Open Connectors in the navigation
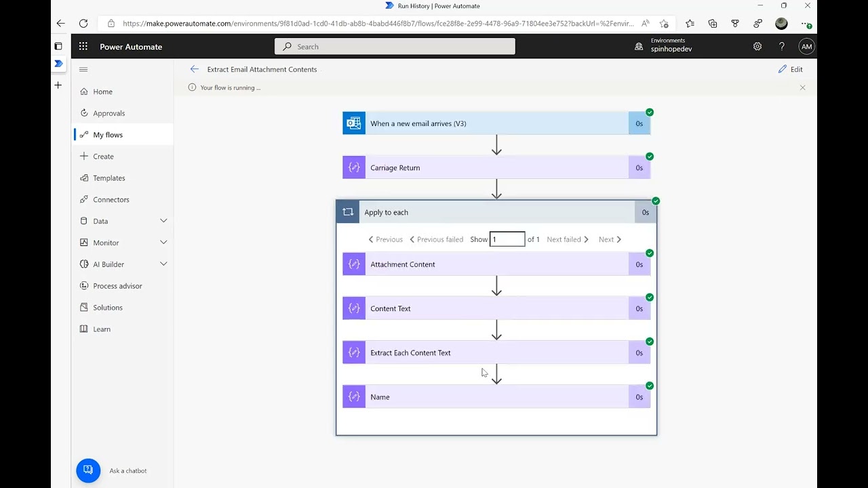This screenshot has height=488, width=868. [x=122, y=200]
